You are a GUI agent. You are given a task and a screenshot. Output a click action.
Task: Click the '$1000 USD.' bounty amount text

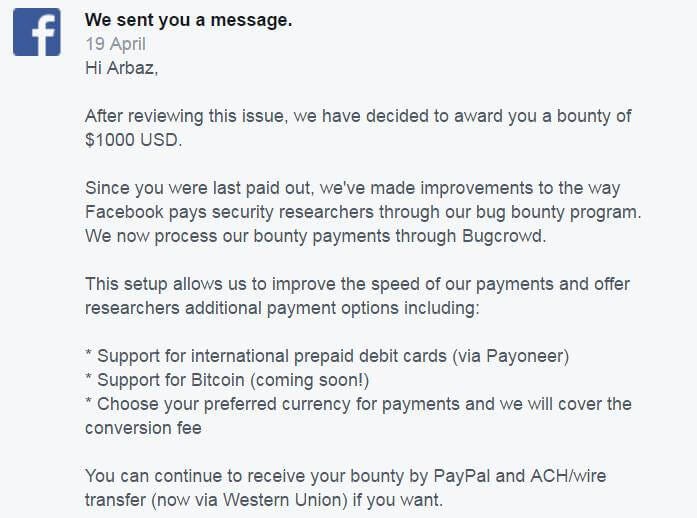click(133, 140)
